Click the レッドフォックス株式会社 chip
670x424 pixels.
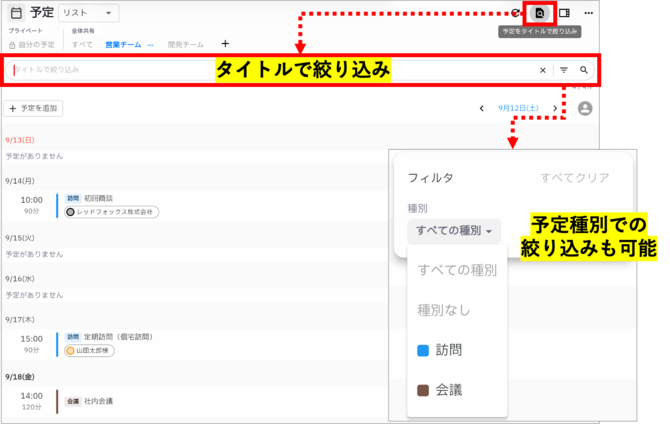tap(112, 212)
